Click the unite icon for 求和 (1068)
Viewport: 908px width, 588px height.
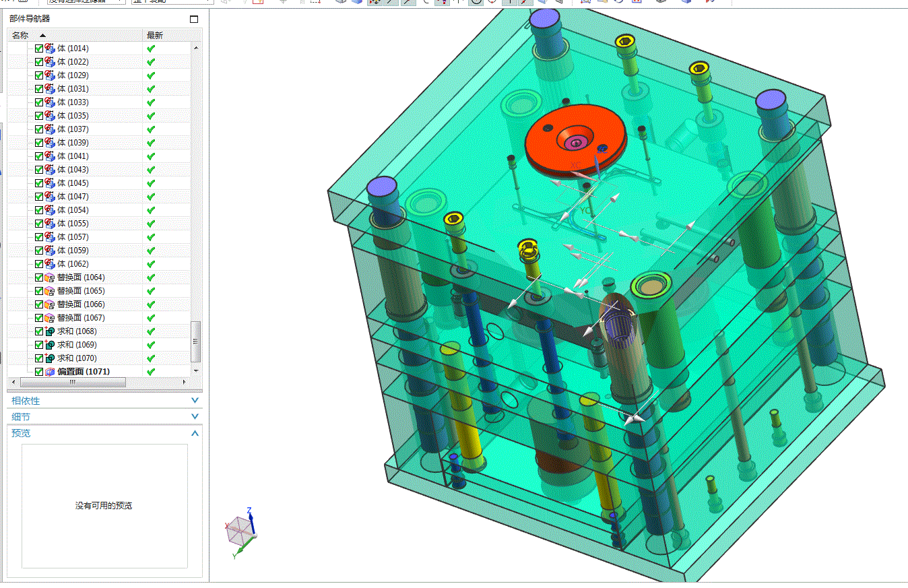pos(50,331)
